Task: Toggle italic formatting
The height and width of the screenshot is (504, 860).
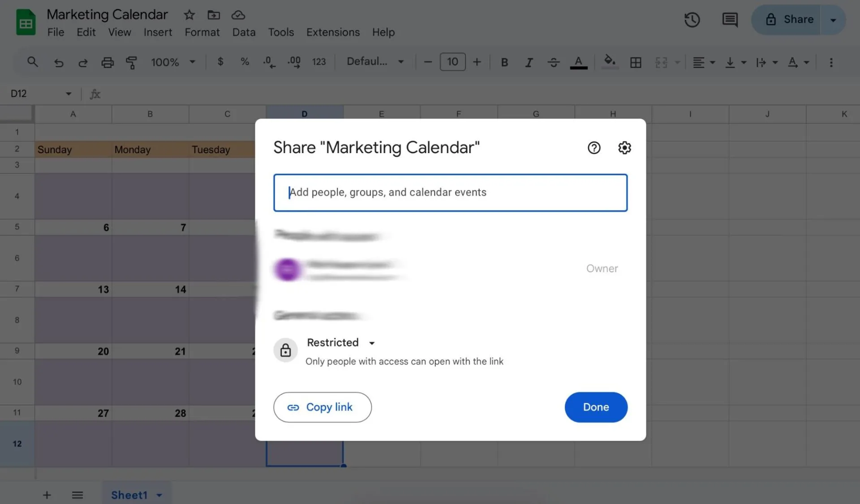Action: click(x=529, y=62)
